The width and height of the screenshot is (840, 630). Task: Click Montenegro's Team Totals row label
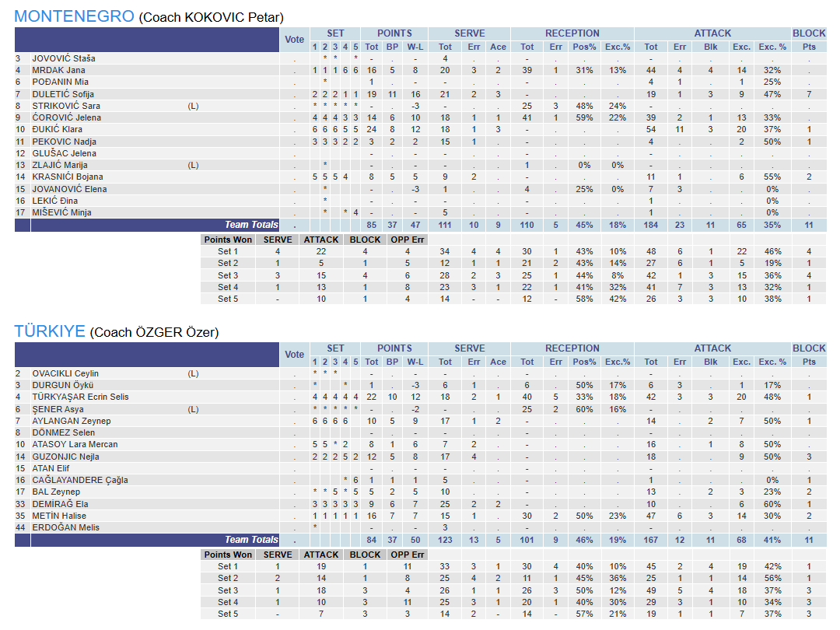tap(251, 225)
